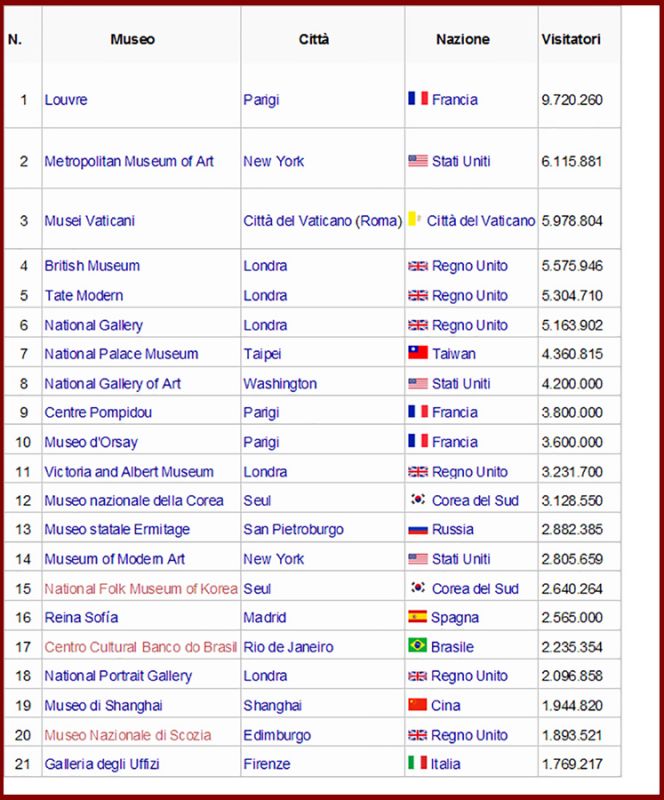
Task: Click the Città column header
Action: click(314, 39)
